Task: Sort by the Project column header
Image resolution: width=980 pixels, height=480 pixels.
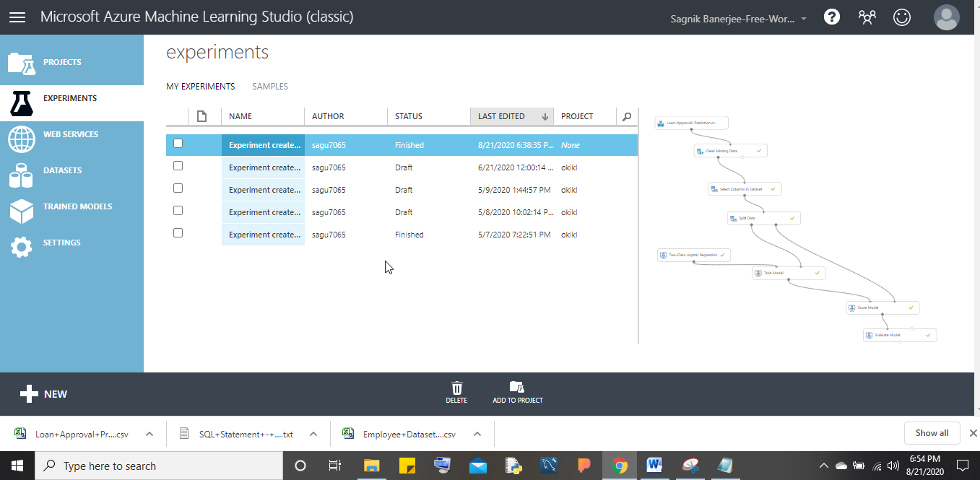Action: click(x=585, y=116)
